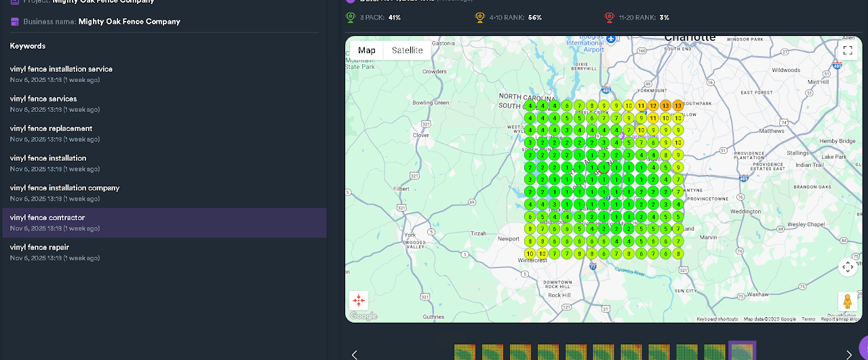This screenshot has height=360, width=868.
Task: Click the Indian Trail label on map
Action: coord(809,165)
